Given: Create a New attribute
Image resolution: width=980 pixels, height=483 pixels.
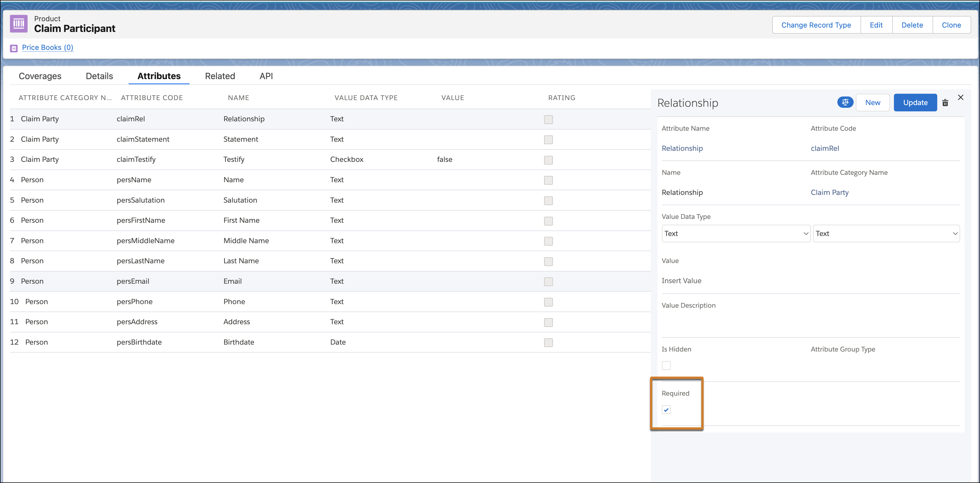Looking at the screenshot, I should (x=872, y=103).
